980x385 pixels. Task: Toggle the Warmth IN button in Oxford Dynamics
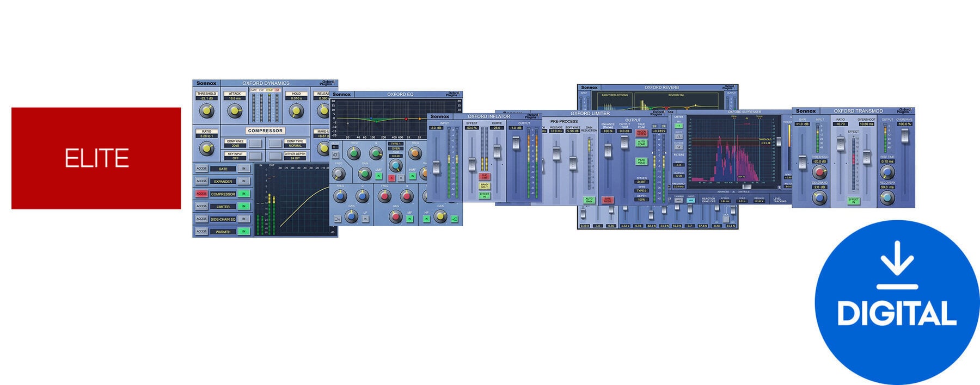click(x=244, y=231)
